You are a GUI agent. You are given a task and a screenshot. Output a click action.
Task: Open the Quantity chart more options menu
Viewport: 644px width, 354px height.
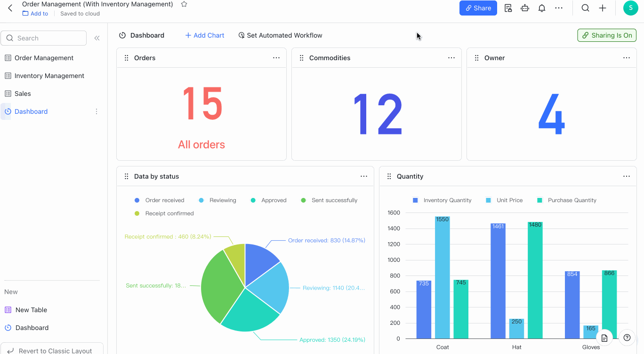627,176
